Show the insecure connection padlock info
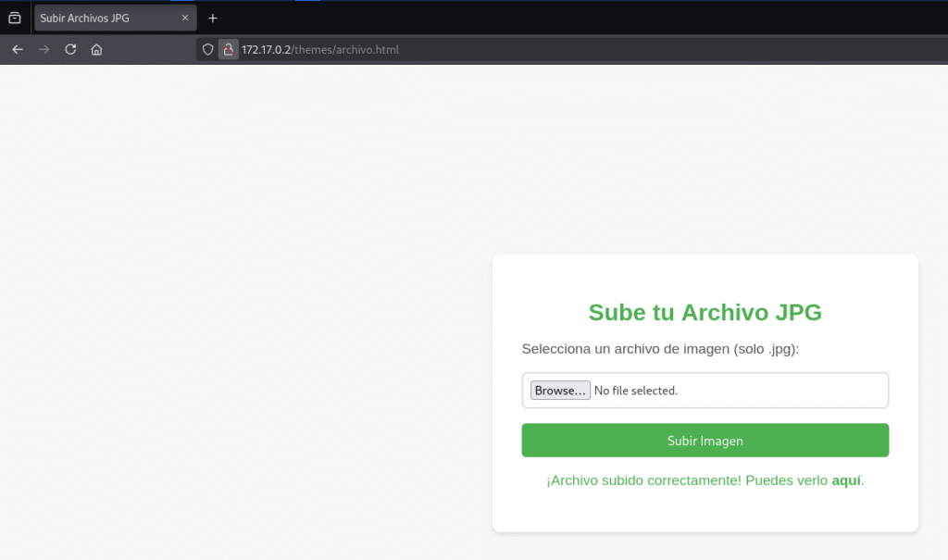This screenshot has width=948, height=560. coord(228,50)
